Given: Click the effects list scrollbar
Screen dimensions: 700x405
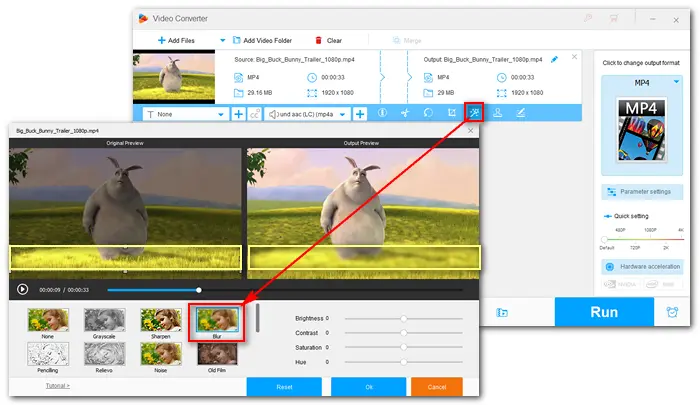Looking at the screenshot, I should (258, 318).
